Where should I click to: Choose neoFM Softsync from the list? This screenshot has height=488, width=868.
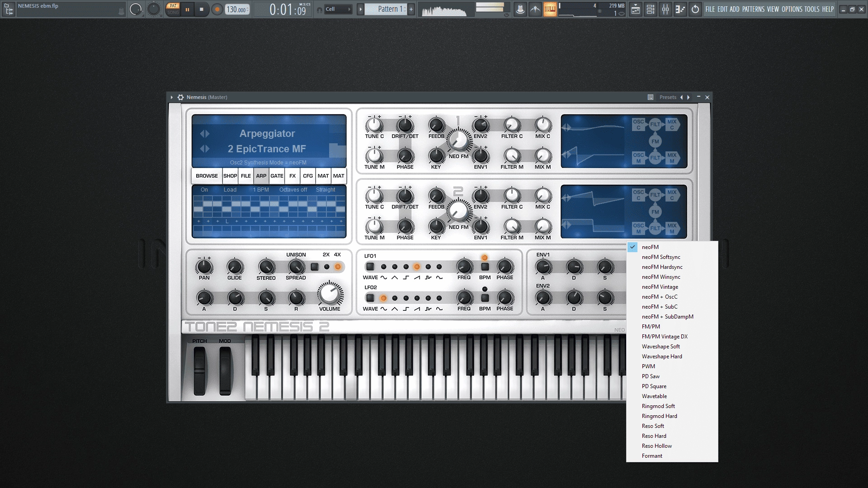672,257
